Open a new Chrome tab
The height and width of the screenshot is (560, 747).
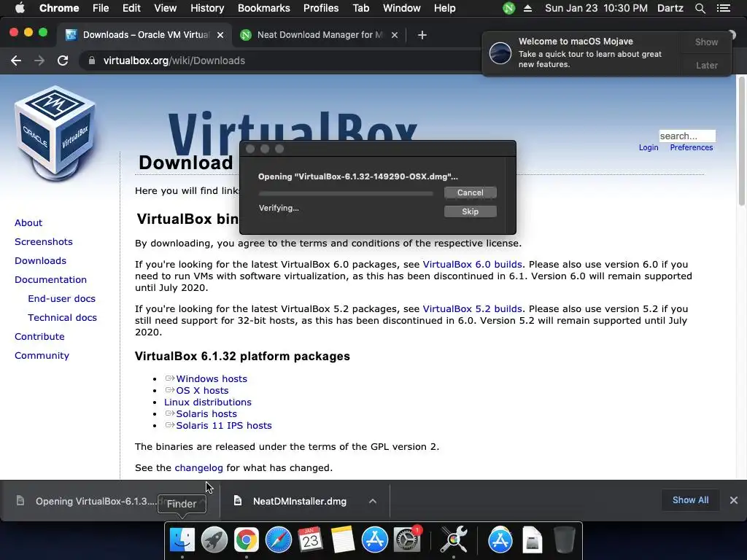tap(422, 35)
